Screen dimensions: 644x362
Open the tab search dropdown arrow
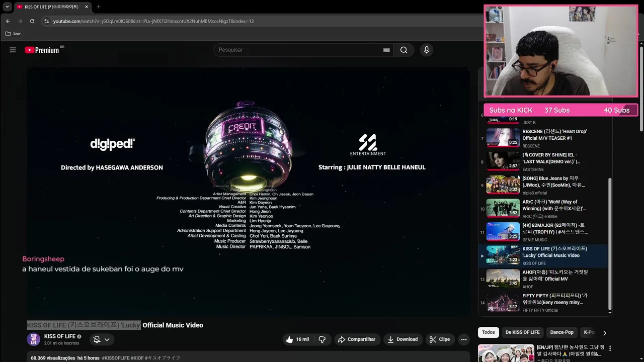7,7
